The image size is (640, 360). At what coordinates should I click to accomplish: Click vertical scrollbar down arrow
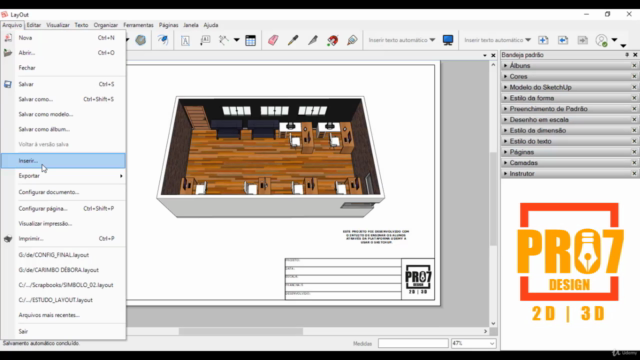[493, 323]
